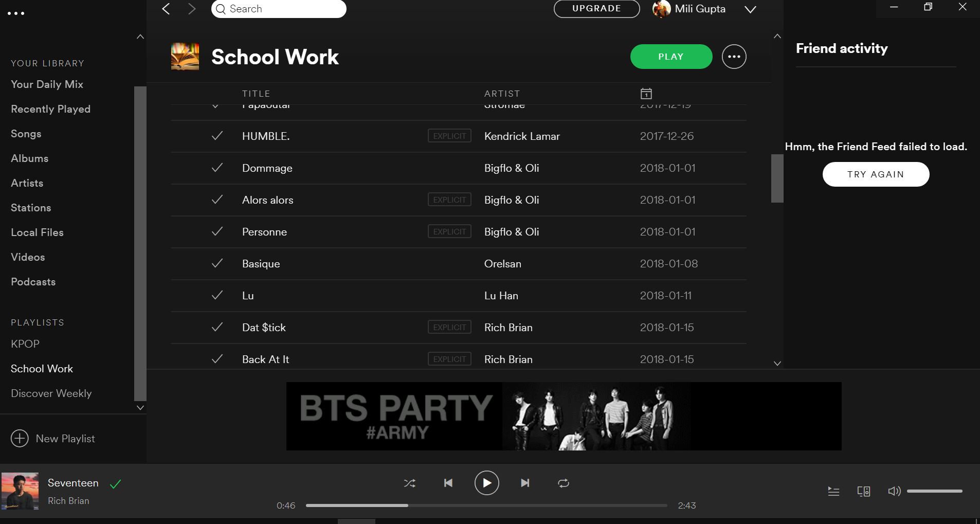Viewport: 980px width, 524px height.
Task: Open connect to a device
Action: [864, 491]
